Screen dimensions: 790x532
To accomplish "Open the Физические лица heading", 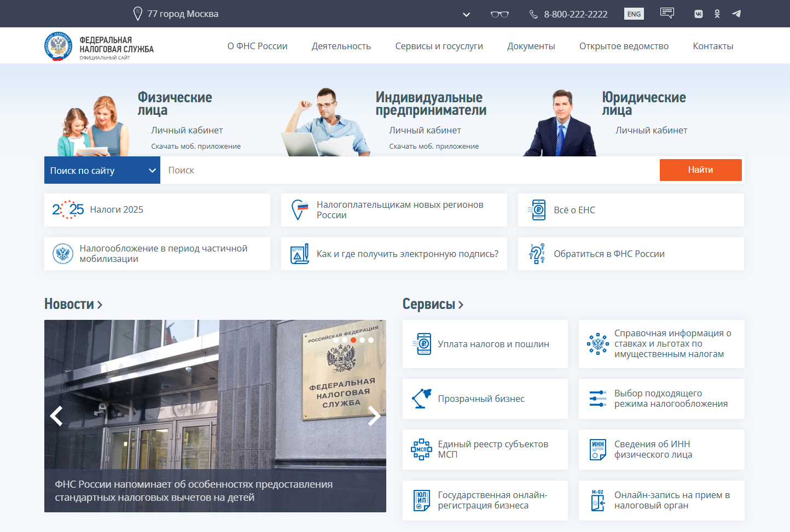I will (x=175, y=103).
